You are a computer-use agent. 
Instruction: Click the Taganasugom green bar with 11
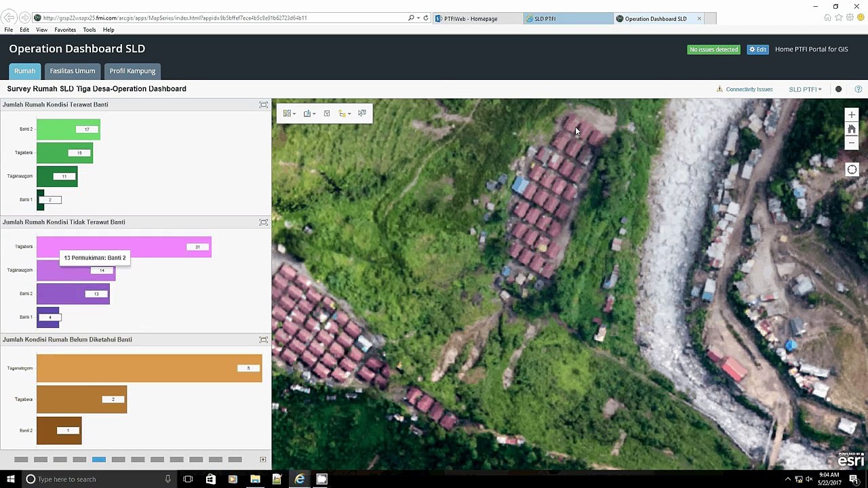tap(57, 176)
